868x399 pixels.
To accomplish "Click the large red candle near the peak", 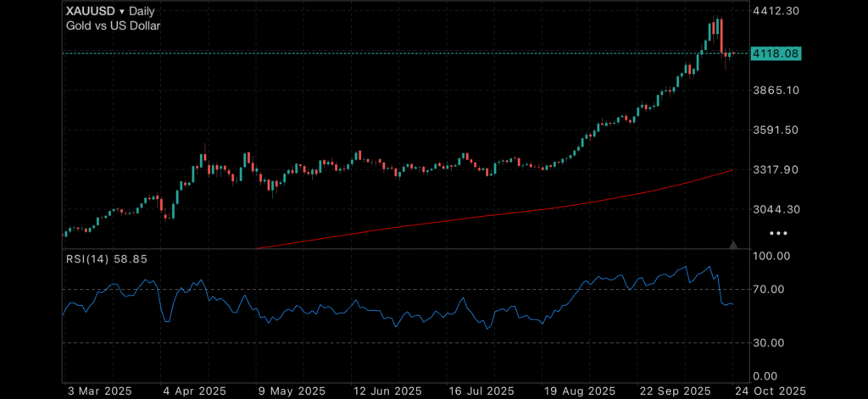I will 721,36.
